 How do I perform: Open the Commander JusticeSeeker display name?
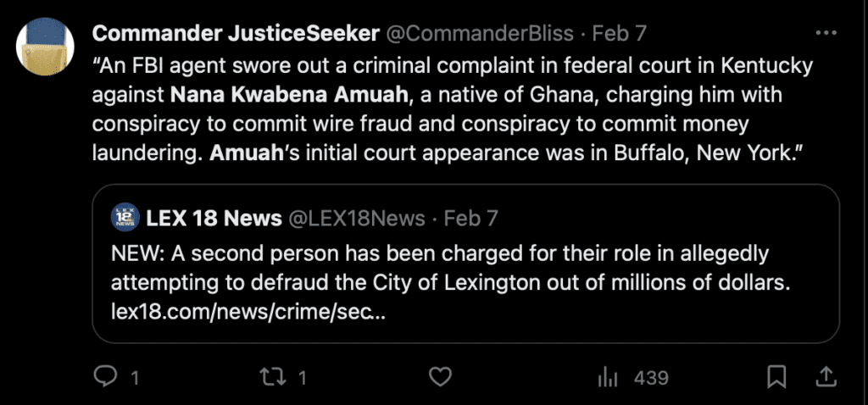(236, 34)
